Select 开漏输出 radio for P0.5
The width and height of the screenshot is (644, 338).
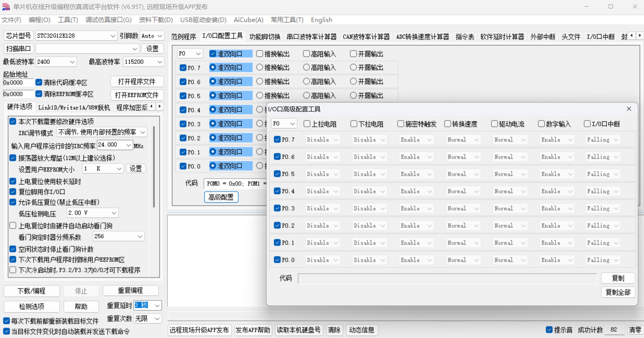tap(353, 95)
